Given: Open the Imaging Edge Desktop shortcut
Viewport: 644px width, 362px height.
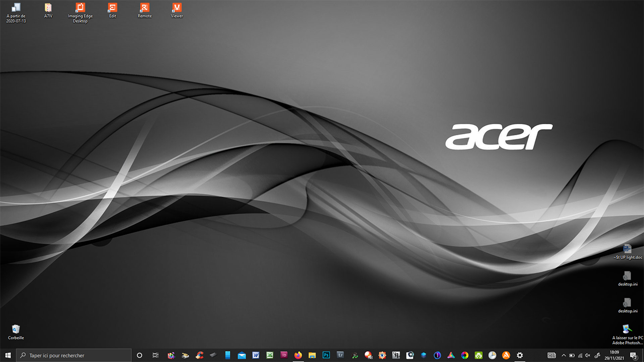Looking at the screenshot, I should 80,13.
